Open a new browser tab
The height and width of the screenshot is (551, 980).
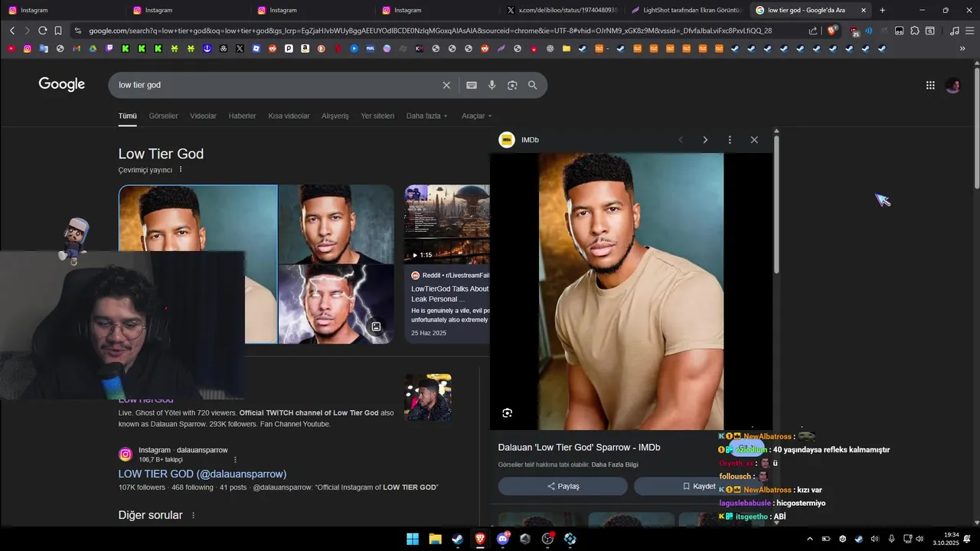[x=882, y=10]
